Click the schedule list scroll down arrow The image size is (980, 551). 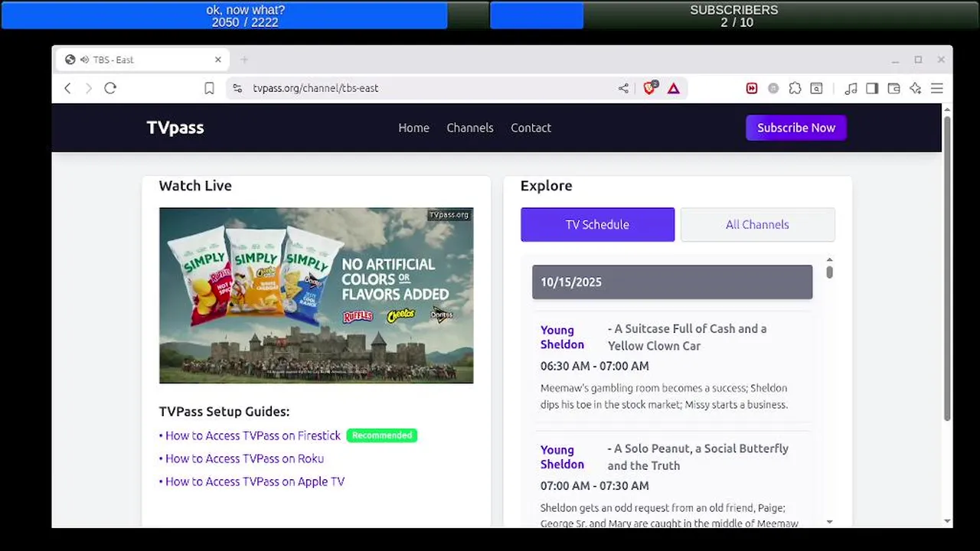point(829,522)
